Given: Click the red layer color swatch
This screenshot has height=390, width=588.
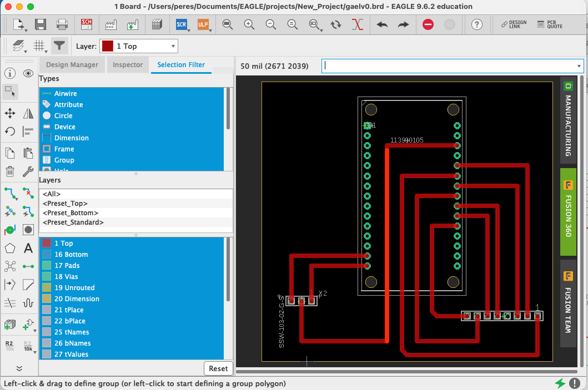Looking at the screenshot, I should (x=108, y=46).
